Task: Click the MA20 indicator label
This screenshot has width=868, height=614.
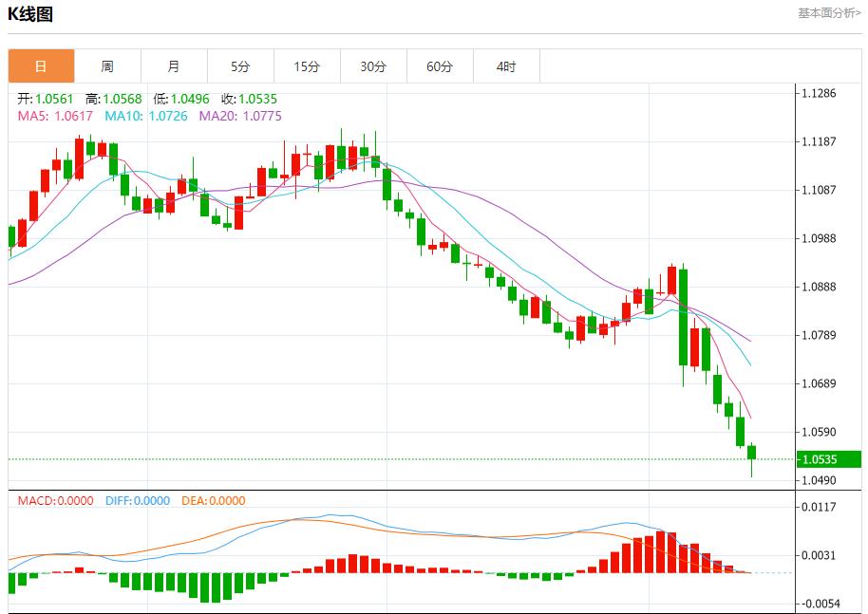Action: click(x=239, y=116)
